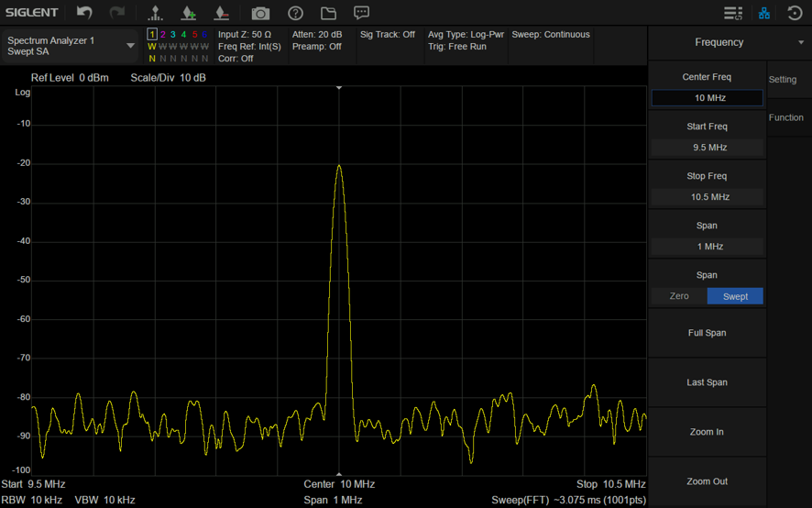Click Trig: Free Run status
The height and width of the screenshot is (508, 812).
tap(457, 47)
